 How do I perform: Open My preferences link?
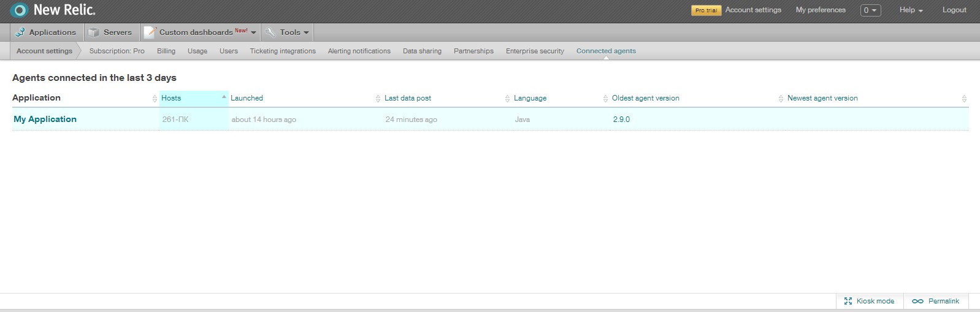pos(821,10)
